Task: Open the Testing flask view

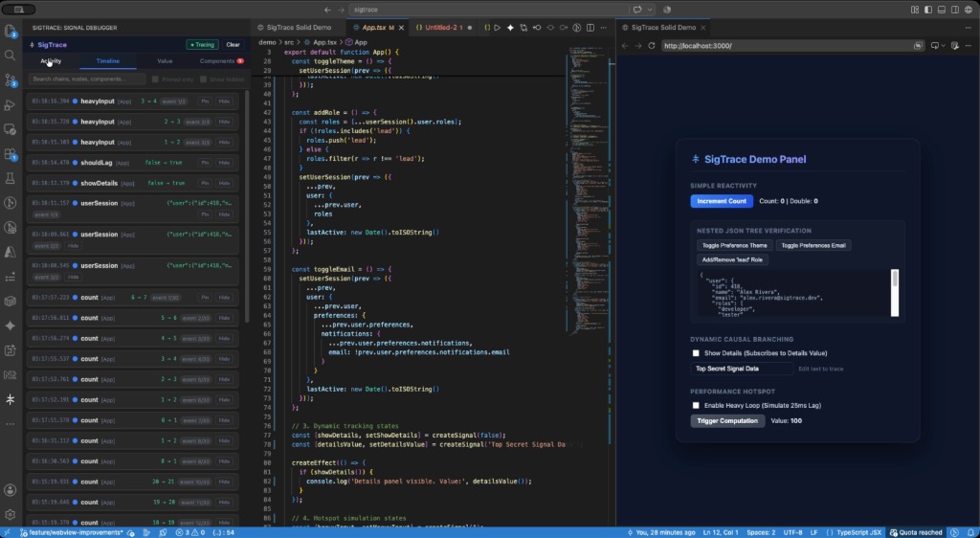Action: click(10, 178)
